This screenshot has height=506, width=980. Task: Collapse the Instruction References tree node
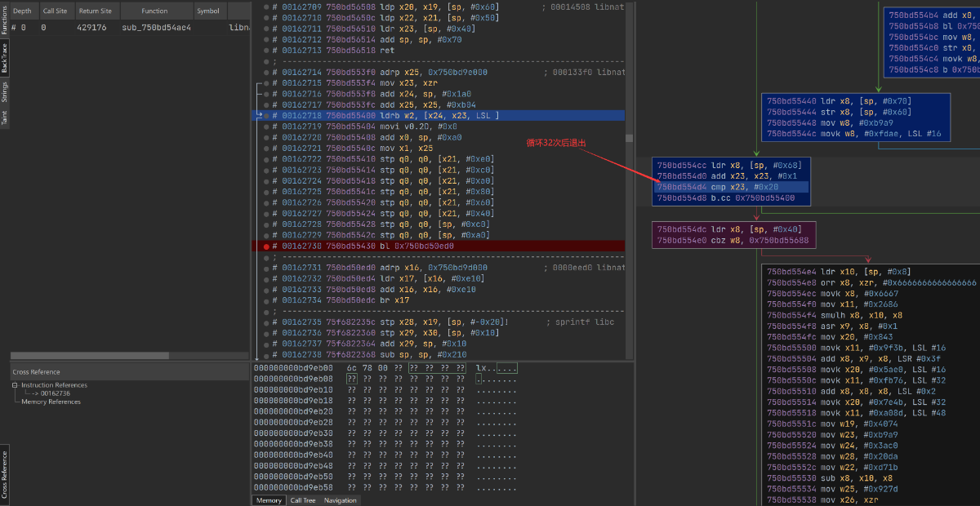(16, 385)
